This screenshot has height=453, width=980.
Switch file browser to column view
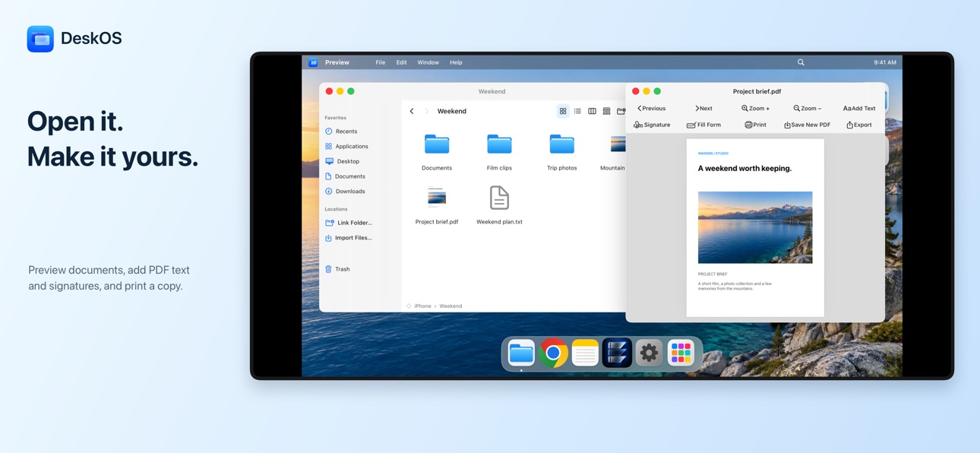(x=592, y=111)
